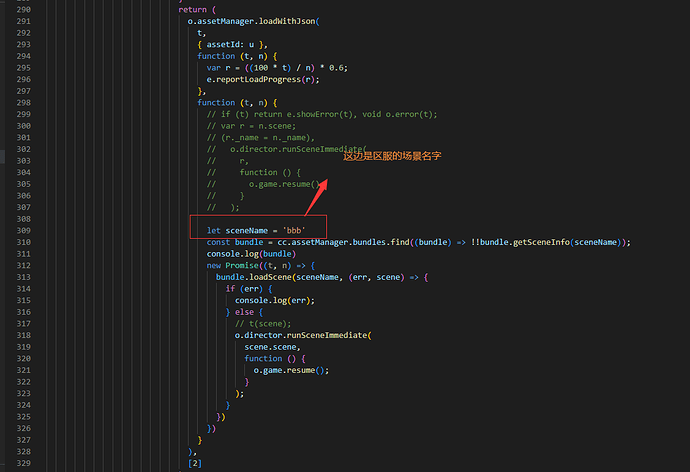Click commented 'o.director.runSceneImmediate(' on line 302
This screenshot has width=690, height=472.
click(298, 150)
